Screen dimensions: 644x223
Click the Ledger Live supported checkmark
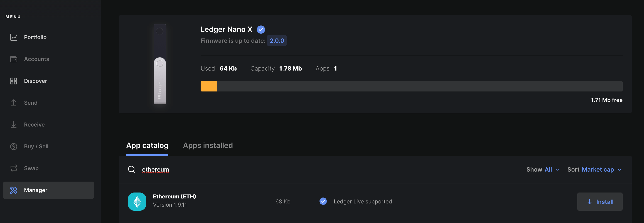click(323, 201)
